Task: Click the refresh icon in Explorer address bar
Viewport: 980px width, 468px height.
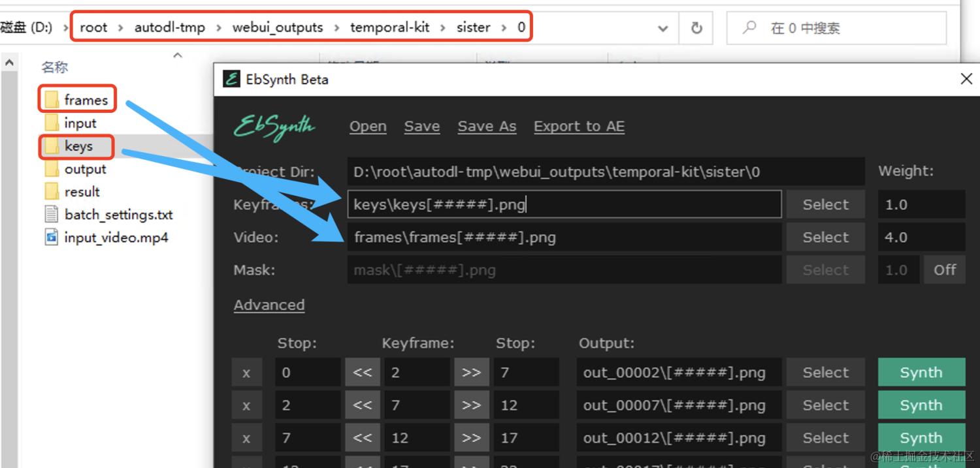Action: coord(696,28)
